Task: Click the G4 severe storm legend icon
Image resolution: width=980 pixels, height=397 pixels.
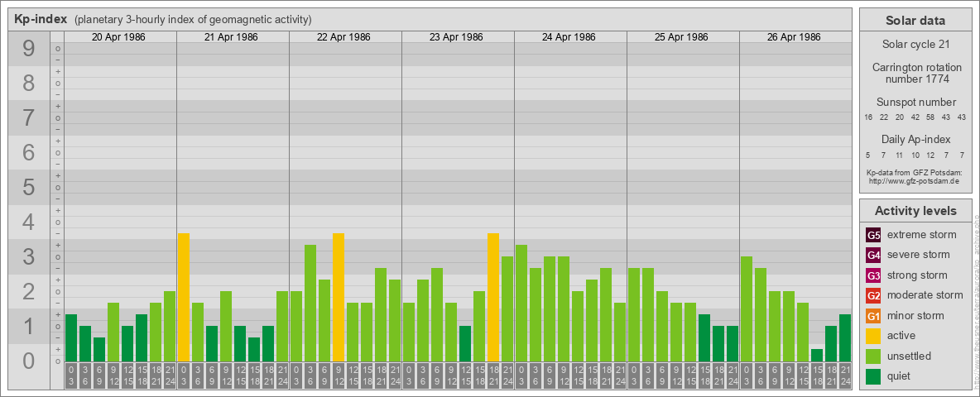Action: [x=873, y=256]
